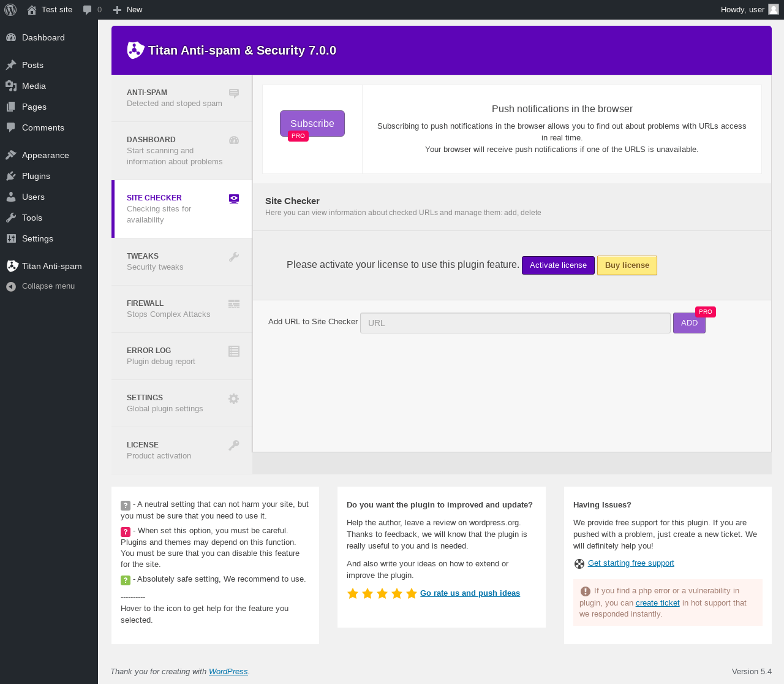Open the plugin SETTINGS tab
784x684 pixels.
point(182,403)
